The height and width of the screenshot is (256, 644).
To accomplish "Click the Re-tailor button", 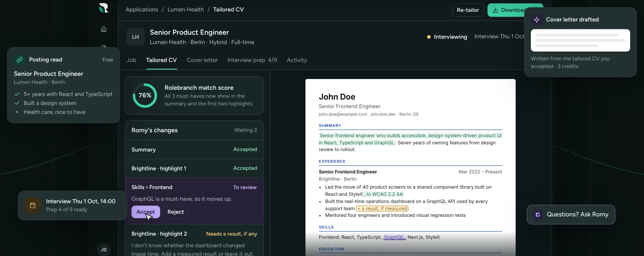I will coord(468,10).
